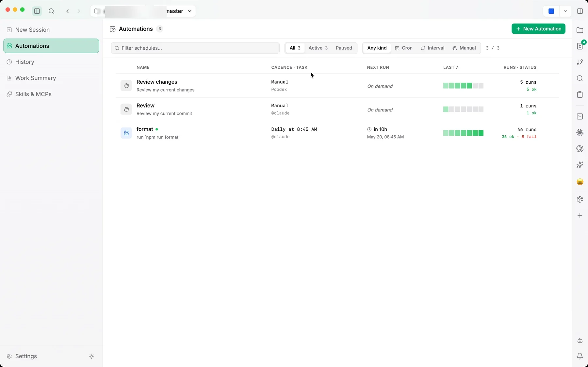Image resolution: width=588 pixels, height=367 pixels.
Task: Click the hand icon for Review row
Action: 126,109
